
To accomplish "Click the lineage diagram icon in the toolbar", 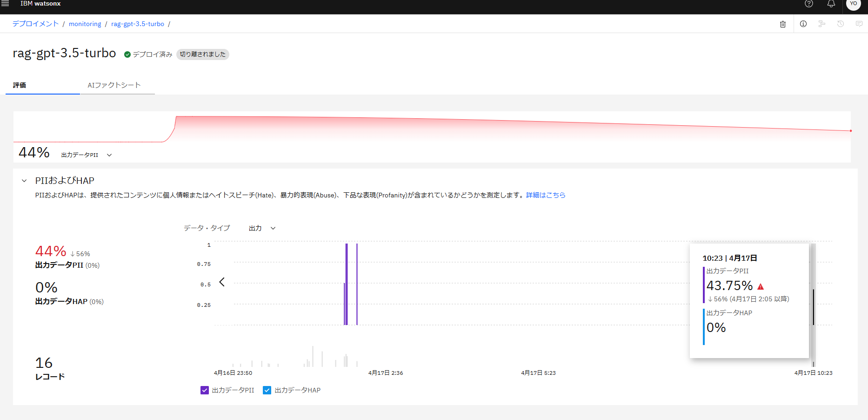I will point(822,24).
